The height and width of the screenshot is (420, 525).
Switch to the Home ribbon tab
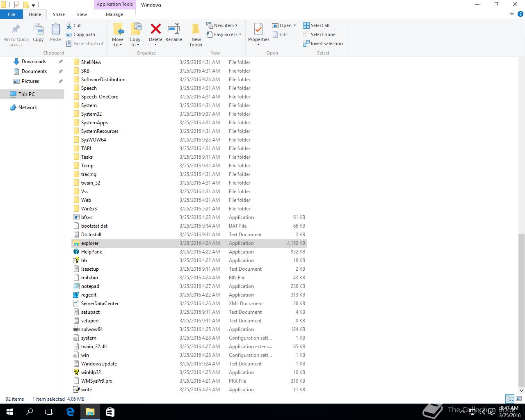click(35, 14)
